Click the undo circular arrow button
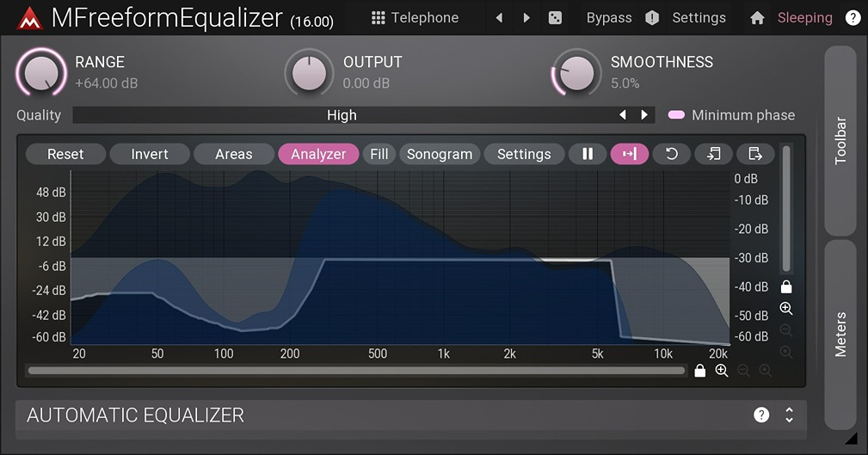Image resolution: width=868 pixels, height=455 pixels. [672, 154]
